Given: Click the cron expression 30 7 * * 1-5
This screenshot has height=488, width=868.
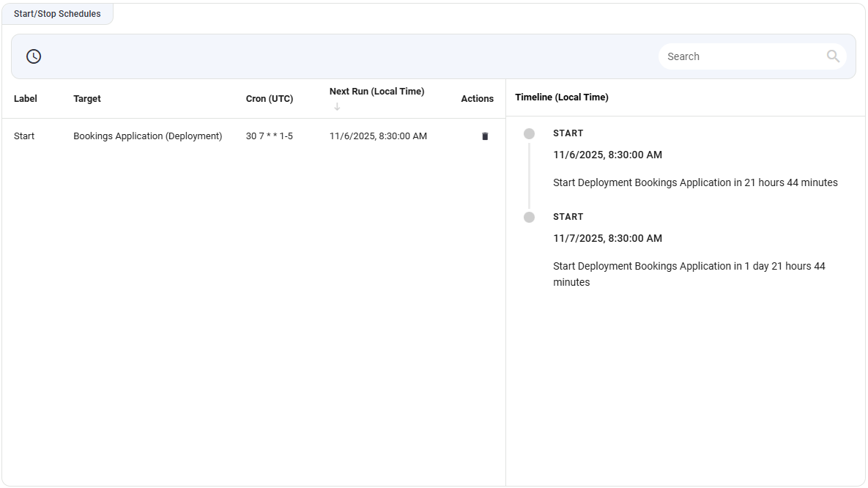Looking at the screenshot, I should tap(269, 136).
